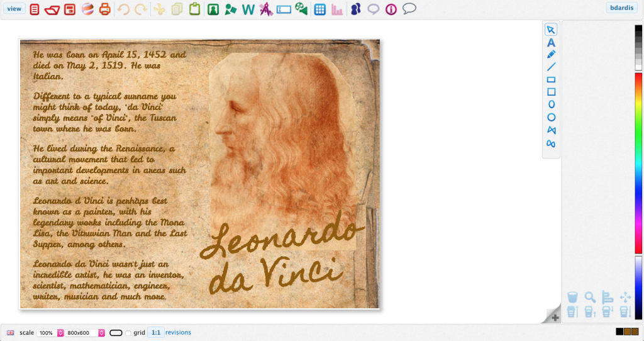
Task: Click the rounded rectangle page border button
Action: point(116,333)
